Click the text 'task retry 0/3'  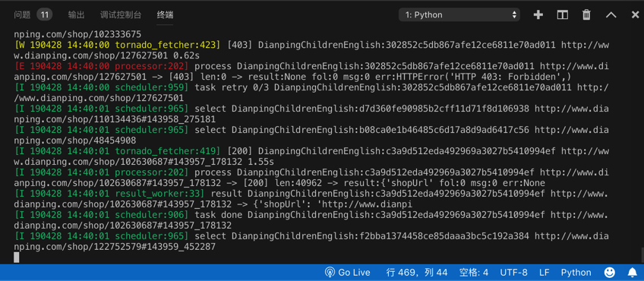click(x=232, y=87)
